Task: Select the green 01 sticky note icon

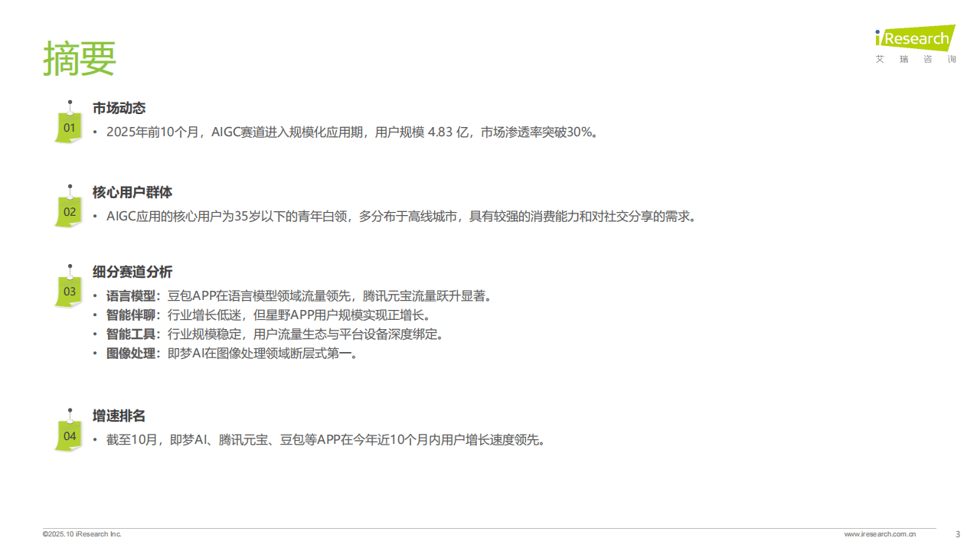Action: coord(69,126)
